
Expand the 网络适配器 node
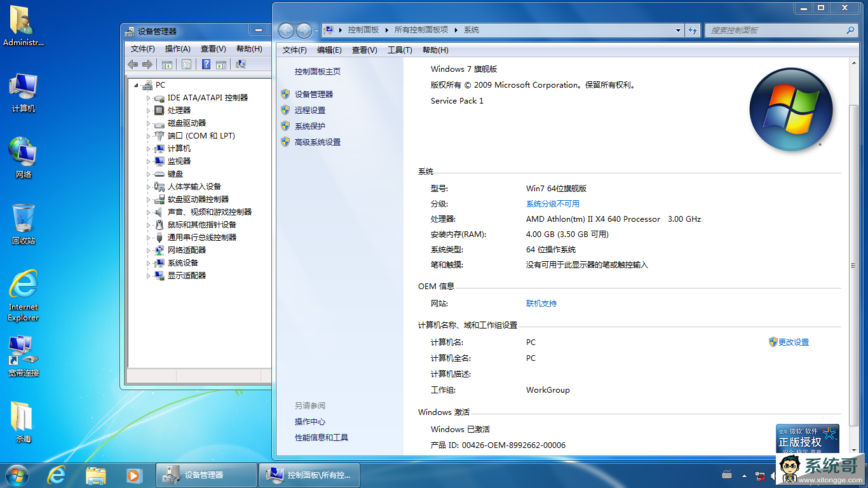148,250
